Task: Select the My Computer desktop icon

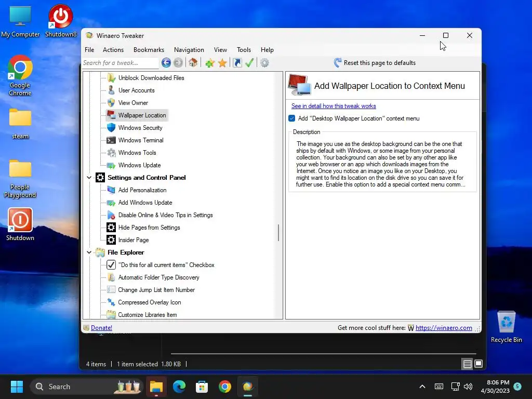Action: pyautogui.click(x=20, y=21)
